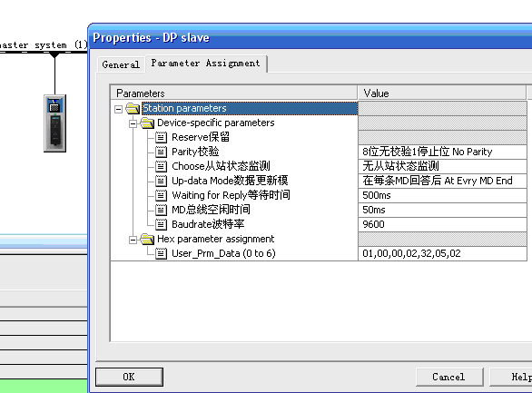Image resolution: width=532 pixels, height=393 pixels.
Task: Confirm the dialog with OK
Action: point(129,377)
